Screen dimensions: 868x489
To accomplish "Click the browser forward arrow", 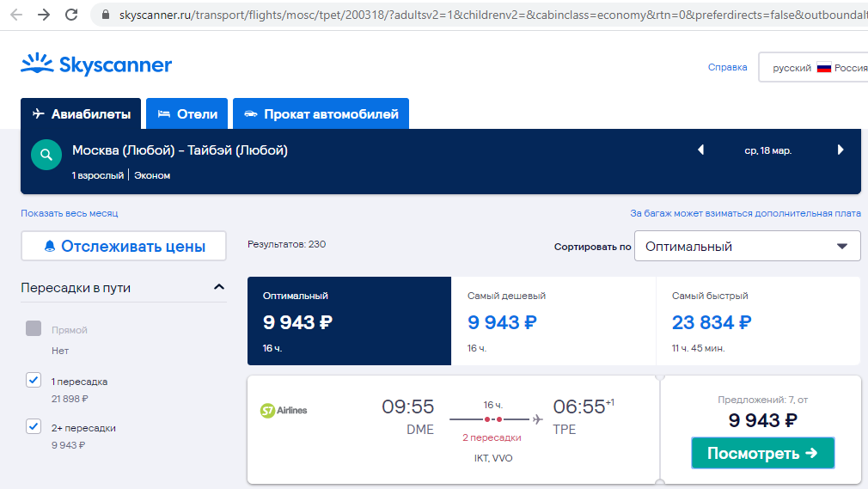I will (x=44, y=15).
